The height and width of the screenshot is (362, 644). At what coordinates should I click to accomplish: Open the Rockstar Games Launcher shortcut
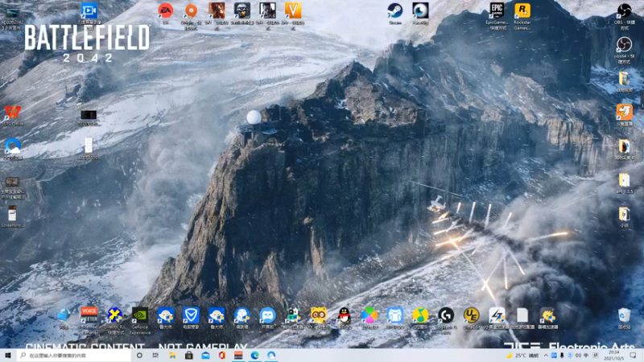tap(522, 11)
